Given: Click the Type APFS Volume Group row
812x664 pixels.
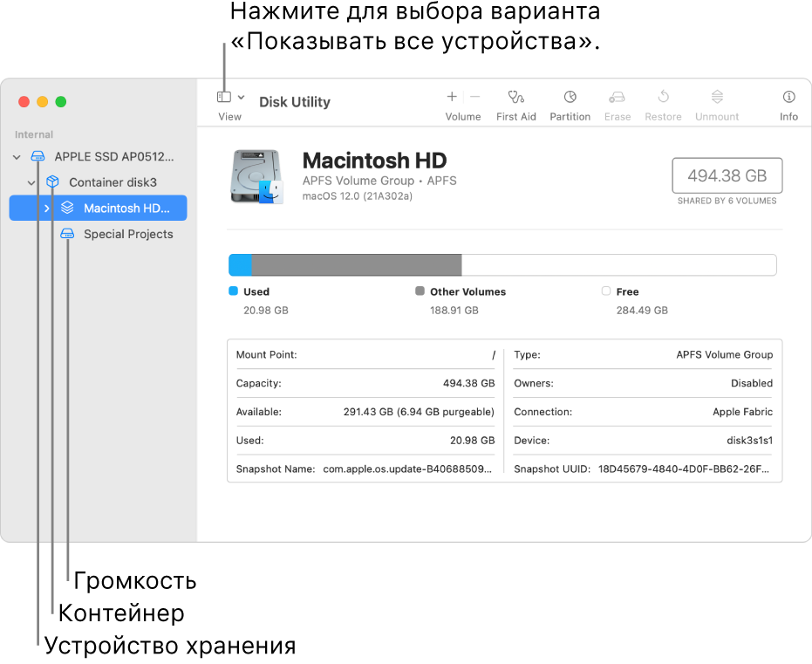Looking at the screenshot, I should [643, 355].
